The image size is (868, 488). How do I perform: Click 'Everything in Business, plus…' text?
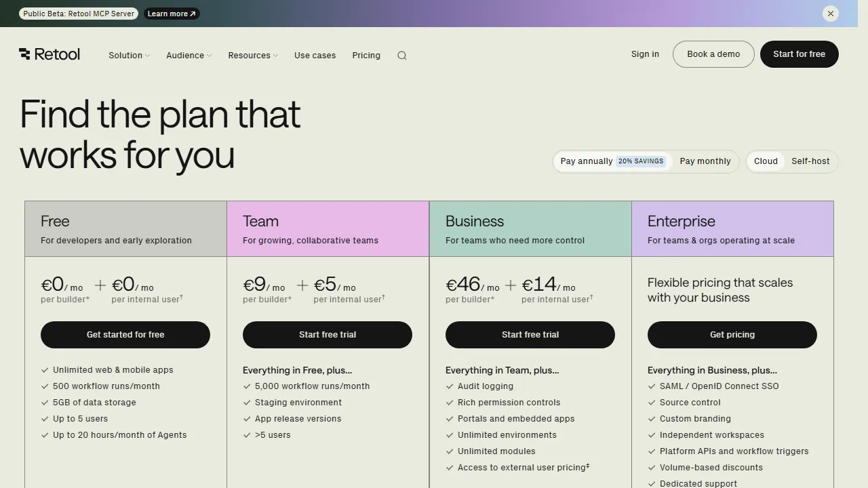[x=712, y=370]
